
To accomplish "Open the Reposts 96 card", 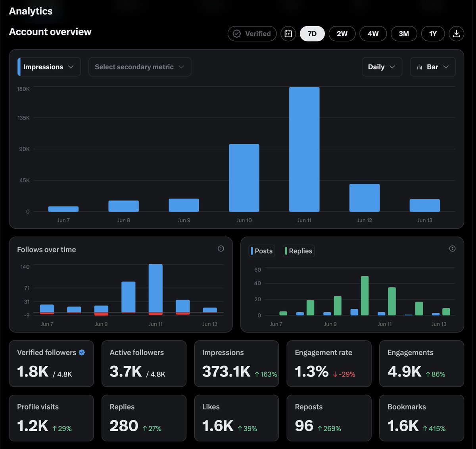I will coord(329,418).
